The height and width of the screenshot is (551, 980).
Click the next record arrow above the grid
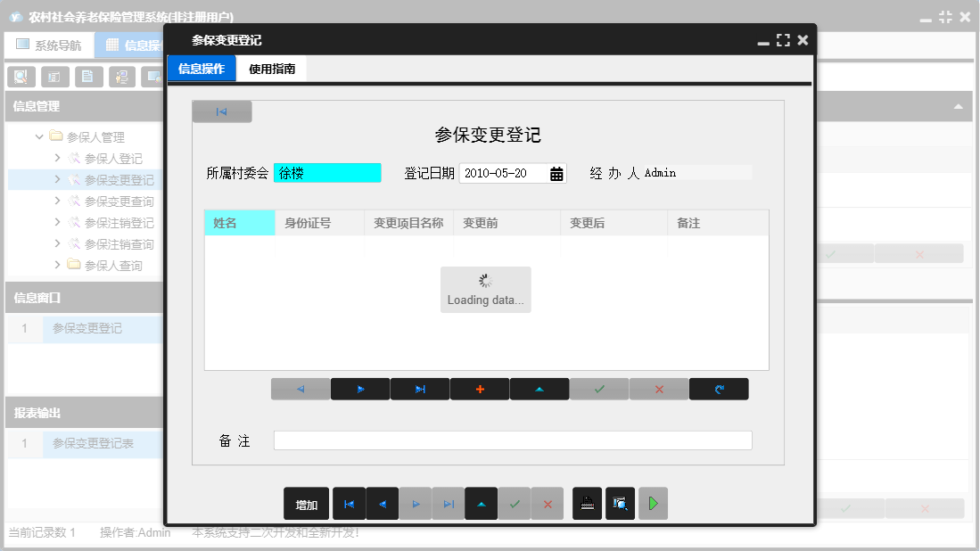[360, 389]
